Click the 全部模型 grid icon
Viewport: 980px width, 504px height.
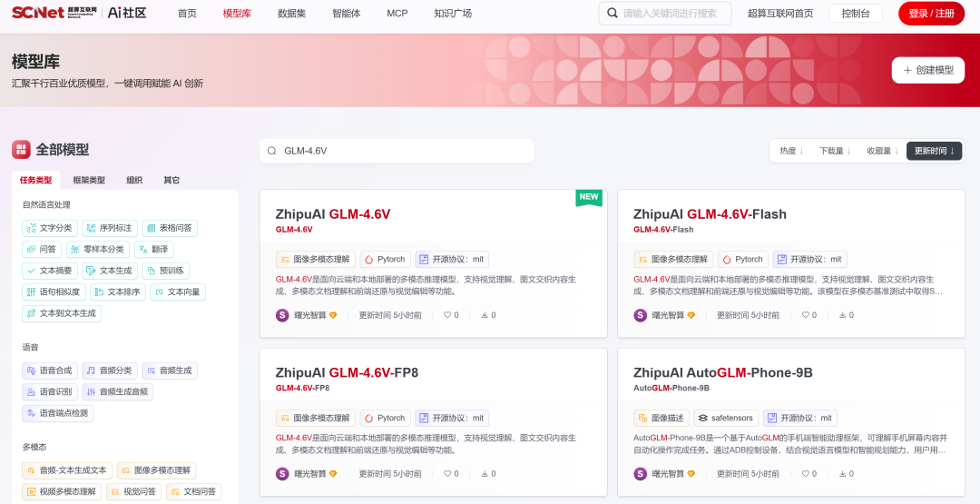click(x=21, y=150)
